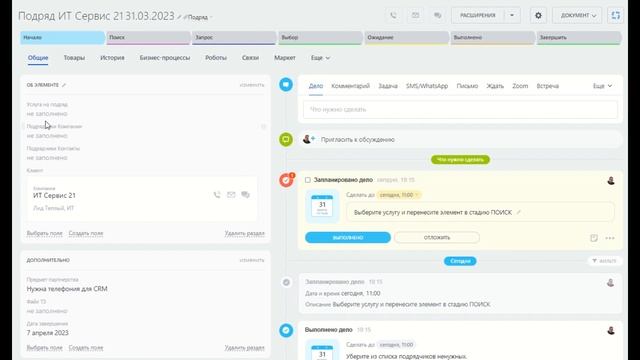Email ИТ Сервис 21 envelope icon
This screenshot has width=640, height=360.
coord(231,195)
